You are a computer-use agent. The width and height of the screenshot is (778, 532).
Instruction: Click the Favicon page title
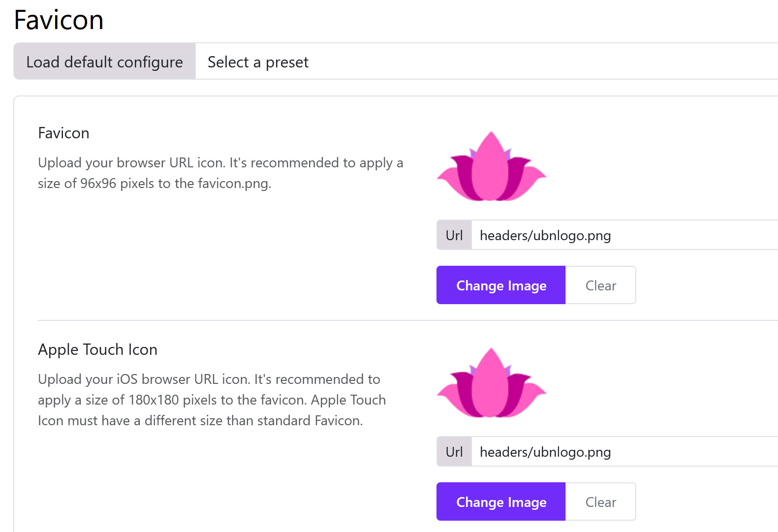58,20
